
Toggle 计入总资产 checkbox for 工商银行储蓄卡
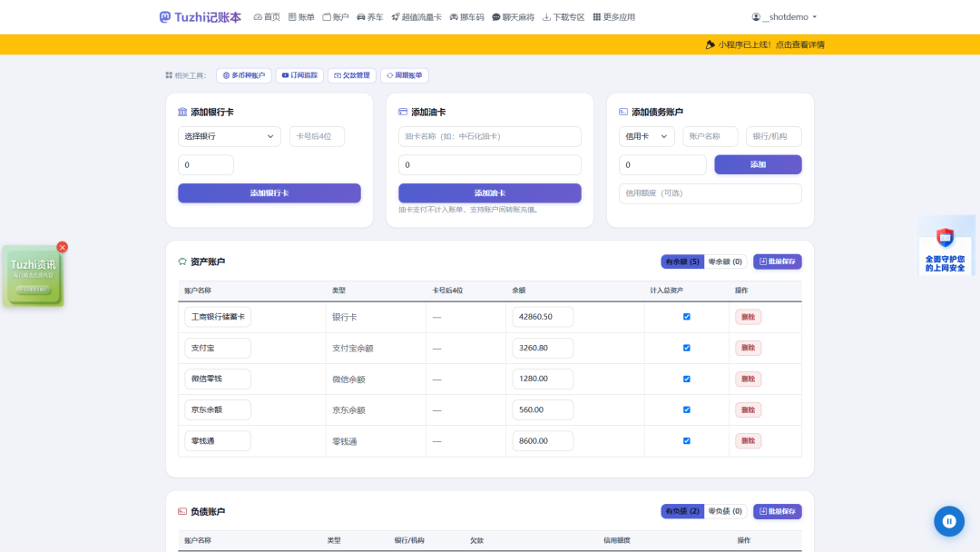pyautogui.click(x=687, y=317)
